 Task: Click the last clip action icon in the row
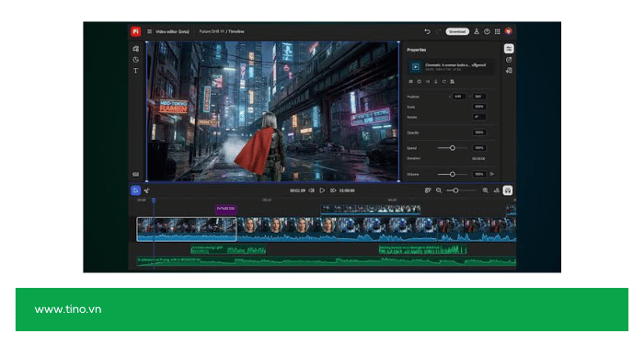[453, 81]
